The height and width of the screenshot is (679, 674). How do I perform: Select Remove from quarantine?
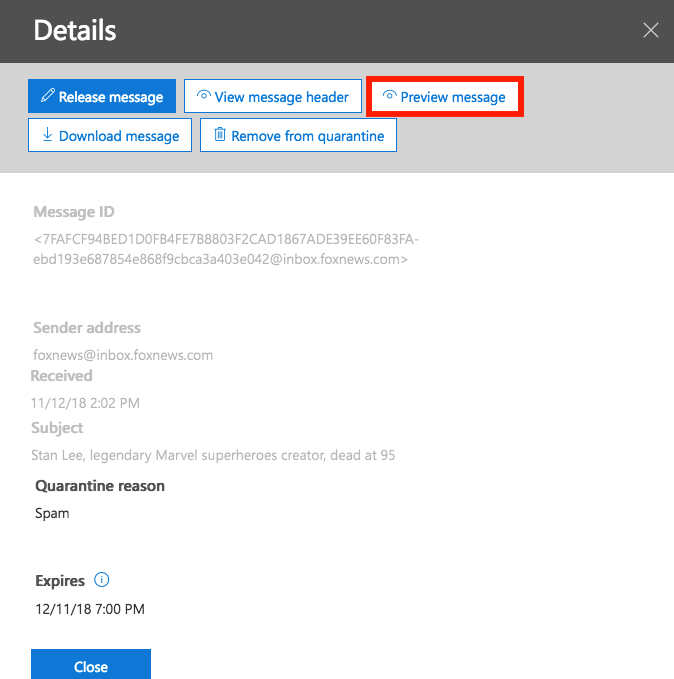307,136
